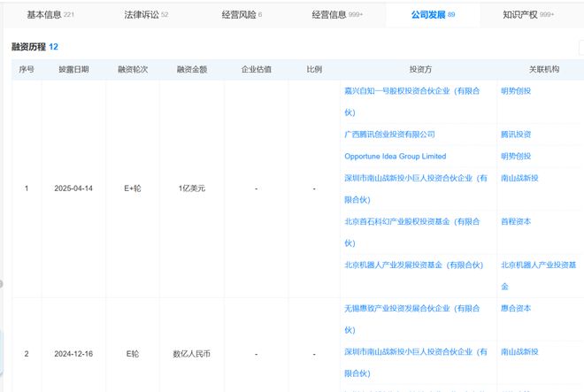
Task: Click the 公司发展 tab
Action: click(x=433, y=15)
